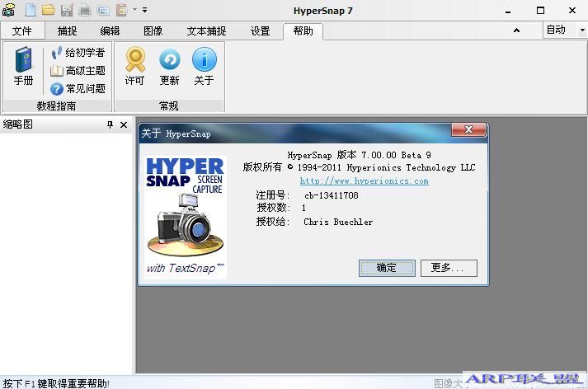This screenshot has height=389, width=588.
Task: Close the 关于 HyperSnap dialog
Action: [x=468, y=129]
